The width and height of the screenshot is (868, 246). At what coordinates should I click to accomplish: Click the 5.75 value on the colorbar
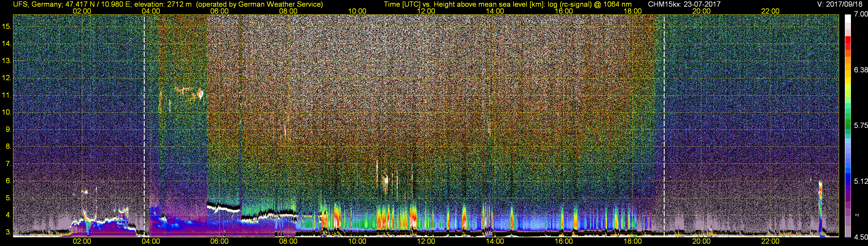pos(860,125)
